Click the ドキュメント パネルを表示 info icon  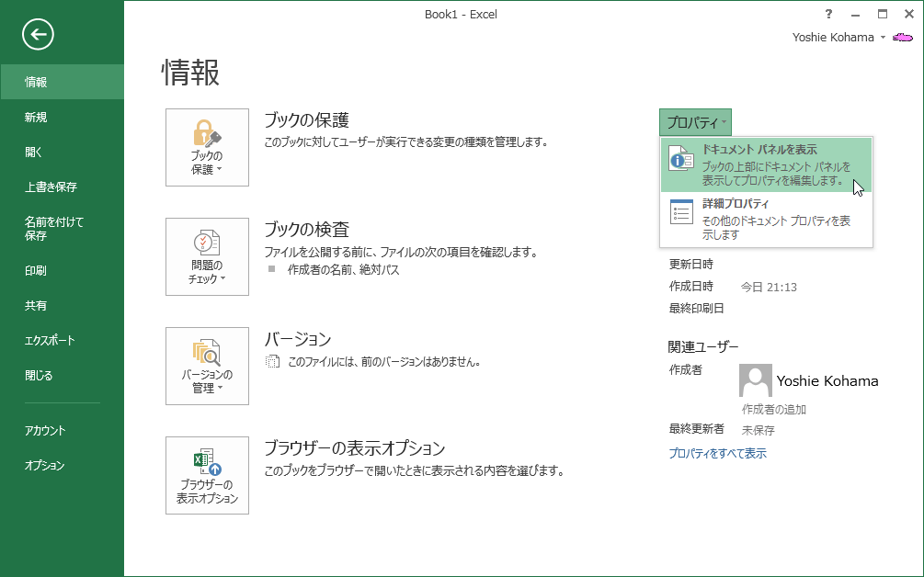click(x=681, y=158)
